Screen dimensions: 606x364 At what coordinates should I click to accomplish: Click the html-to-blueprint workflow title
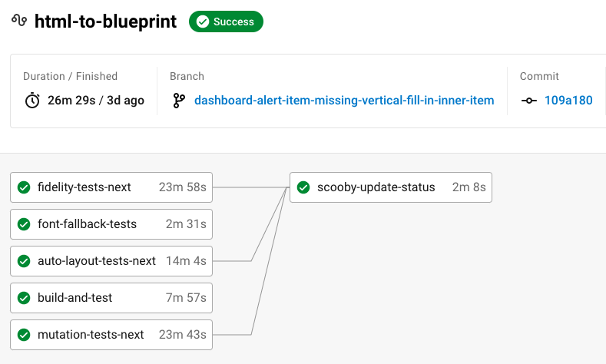coord(106,22)
